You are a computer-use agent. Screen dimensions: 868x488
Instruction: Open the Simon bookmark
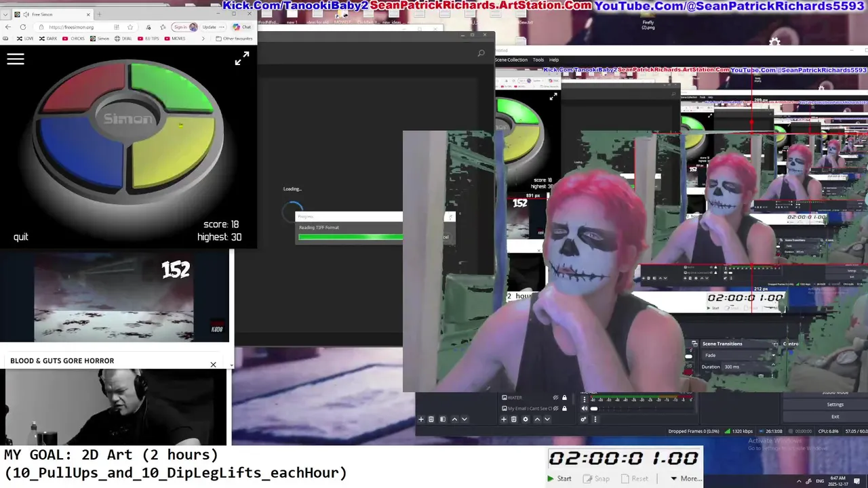tap(100, 39)
